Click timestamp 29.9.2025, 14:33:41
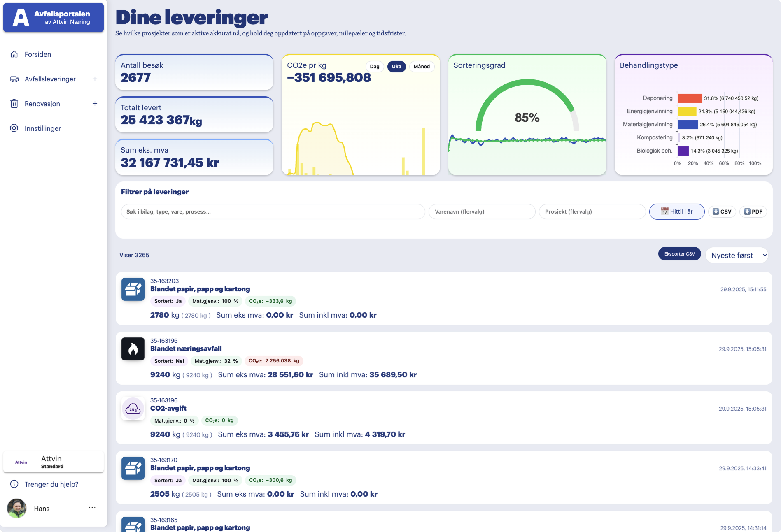The image size is (781, 532). (743, 468)
